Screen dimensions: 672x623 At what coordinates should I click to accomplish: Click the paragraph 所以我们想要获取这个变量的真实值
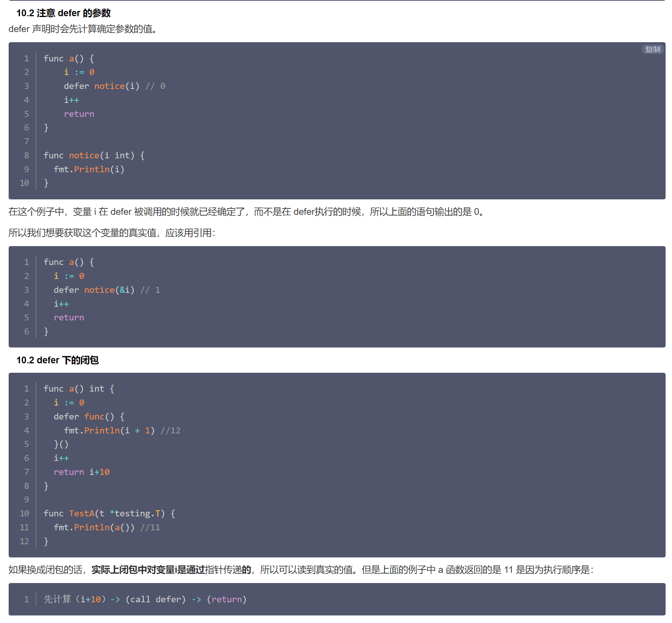(x=111, y=233)
